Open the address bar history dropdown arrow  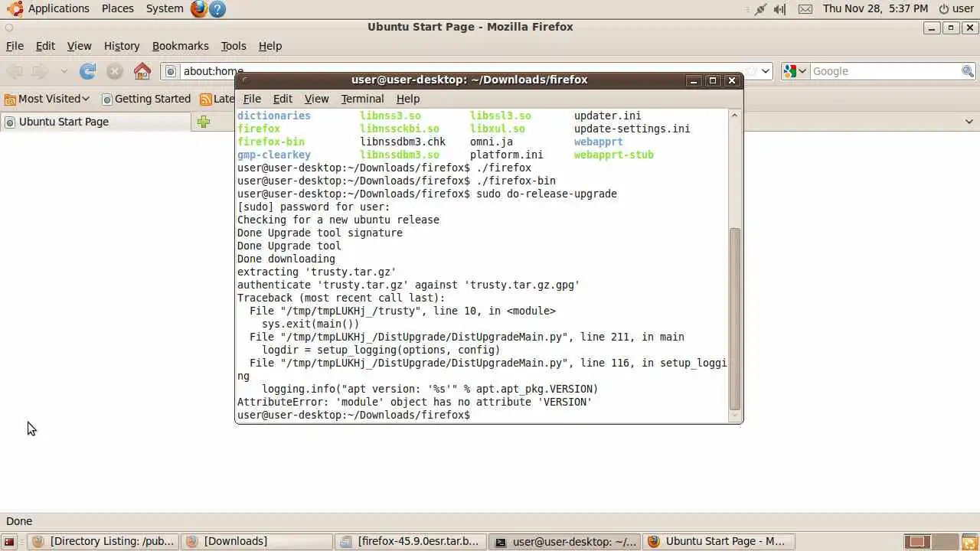point(766,71)
